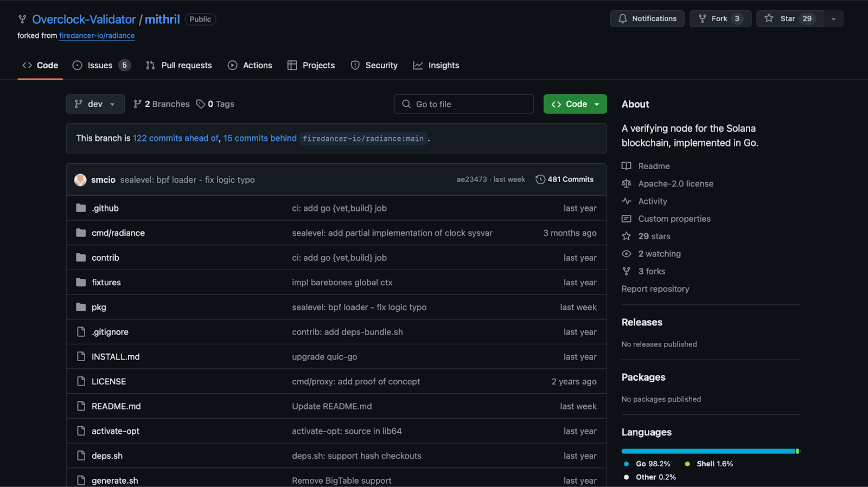Screen dimensions: 868x487
Task: Open the dev branch dropdown
Action: (x=95, y=104)
